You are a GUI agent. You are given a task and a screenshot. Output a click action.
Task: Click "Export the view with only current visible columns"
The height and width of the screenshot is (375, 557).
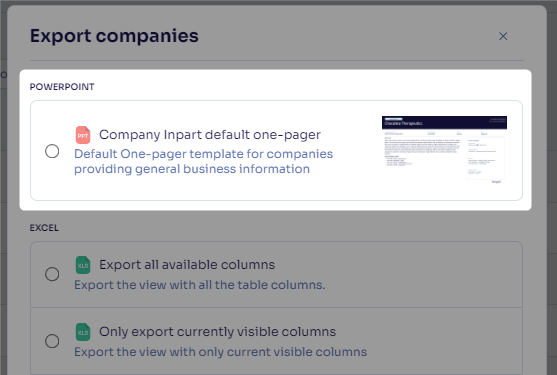pyautogui.click(x=220, y=352)
